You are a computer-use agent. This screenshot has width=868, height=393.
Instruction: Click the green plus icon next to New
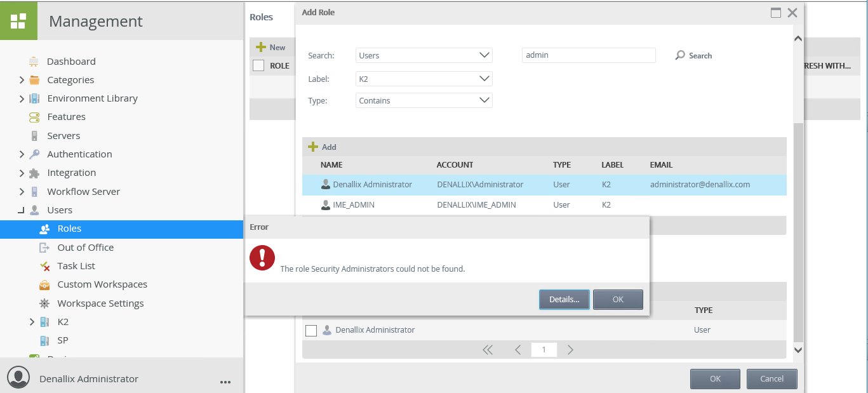click(x=260, y=47)
